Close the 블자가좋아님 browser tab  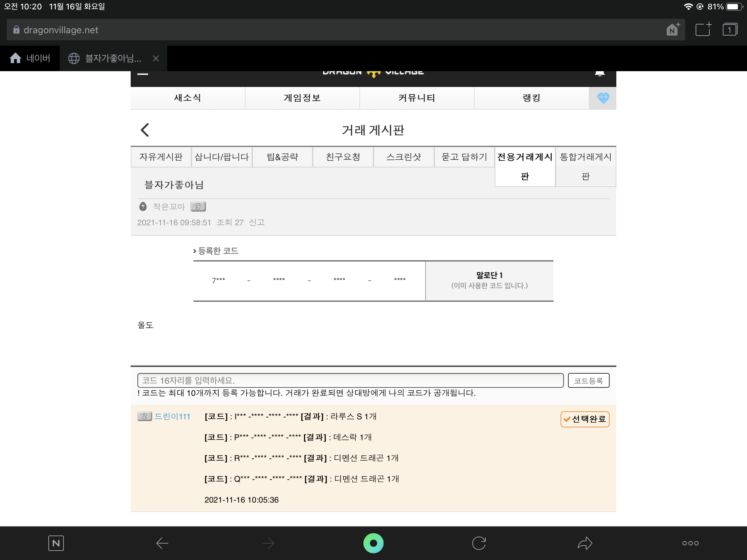coord(156,58)
